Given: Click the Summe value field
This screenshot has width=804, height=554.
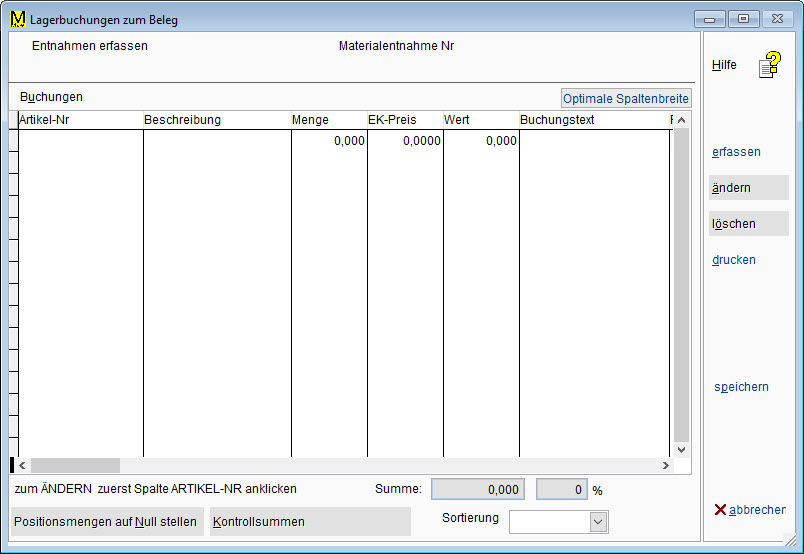Looking at the screenshot, I should [477, 490].
